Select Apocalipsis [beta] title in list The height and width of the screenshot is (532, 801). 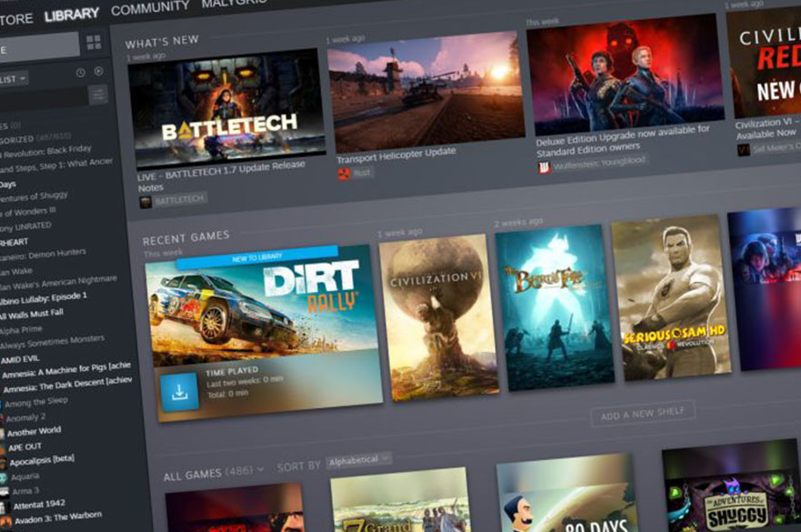tap(43, 460)
